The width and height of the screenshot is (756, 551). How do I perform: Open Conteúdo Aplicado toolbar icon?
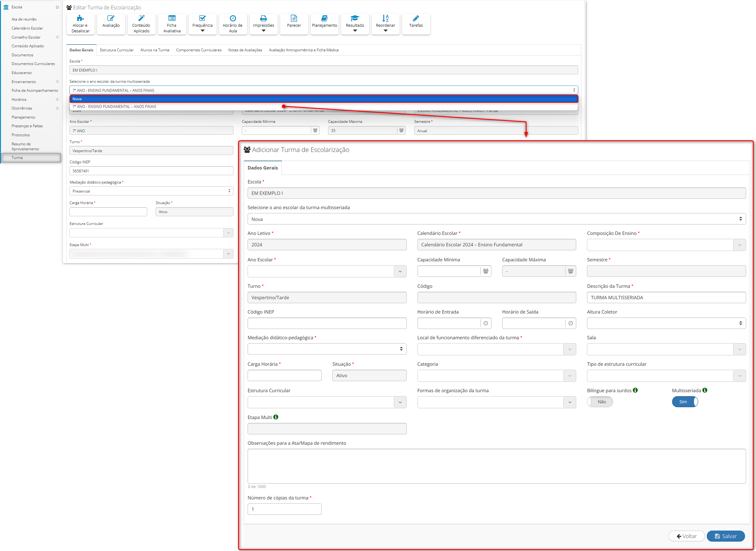click(141, 24)
